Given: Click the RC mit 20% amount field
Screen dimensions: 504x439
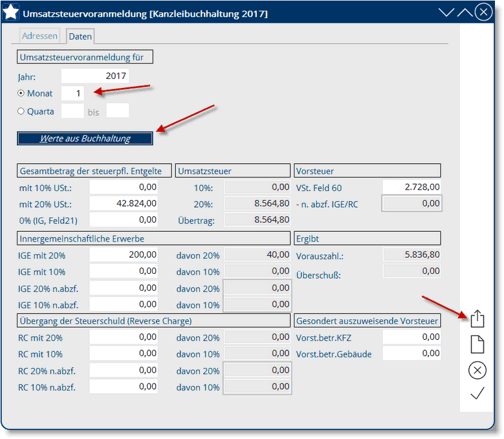Looking at the screenshot, I should 124,337.
